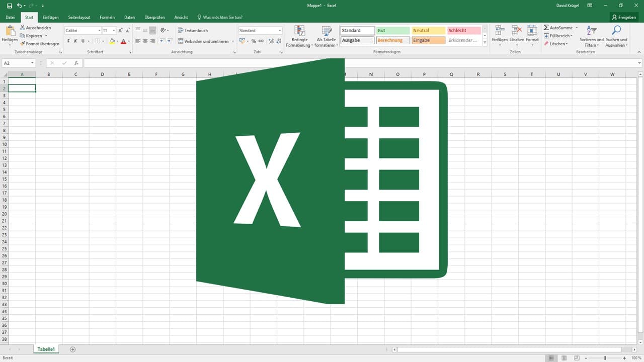
Task: Increase font size with large A icon
Action: [x=120, y=31]
